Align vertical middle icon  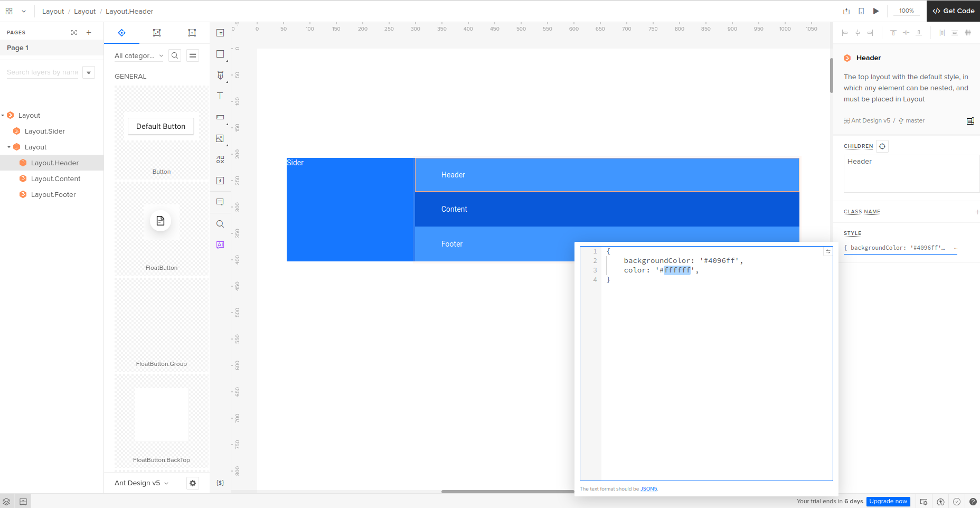tap(906, 33)
